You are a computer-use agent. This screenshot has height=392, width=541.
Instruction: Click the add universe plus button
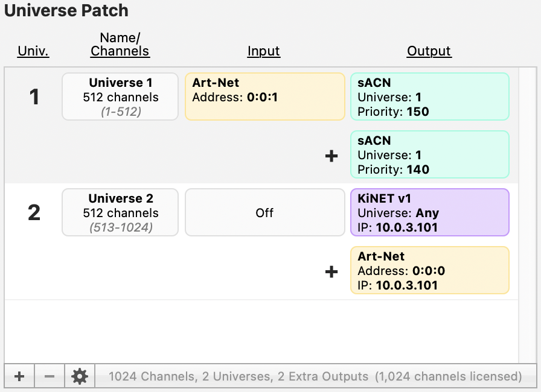tap(19, 377)
